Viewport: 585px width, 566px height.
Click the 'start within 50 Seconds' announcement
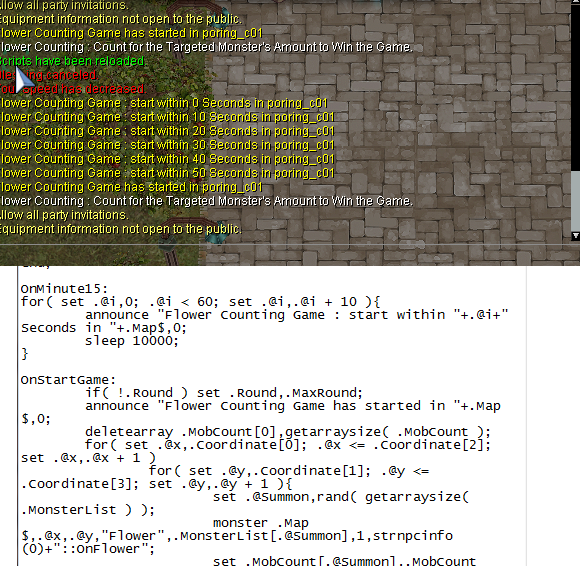167,173
